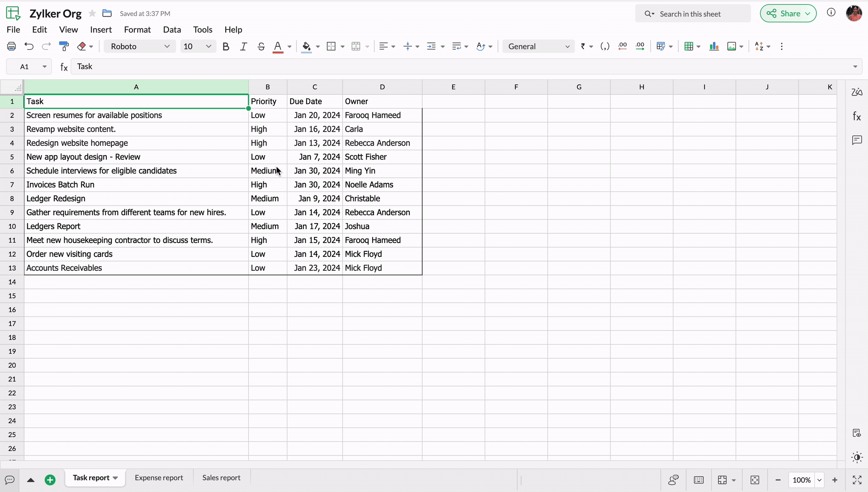Open the Data menu
The height and width of the screenshot is (492, 868).
click(172, 30)
